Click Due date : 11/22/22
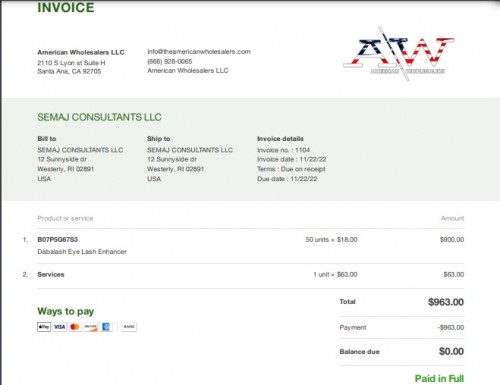 click(287, 179)
